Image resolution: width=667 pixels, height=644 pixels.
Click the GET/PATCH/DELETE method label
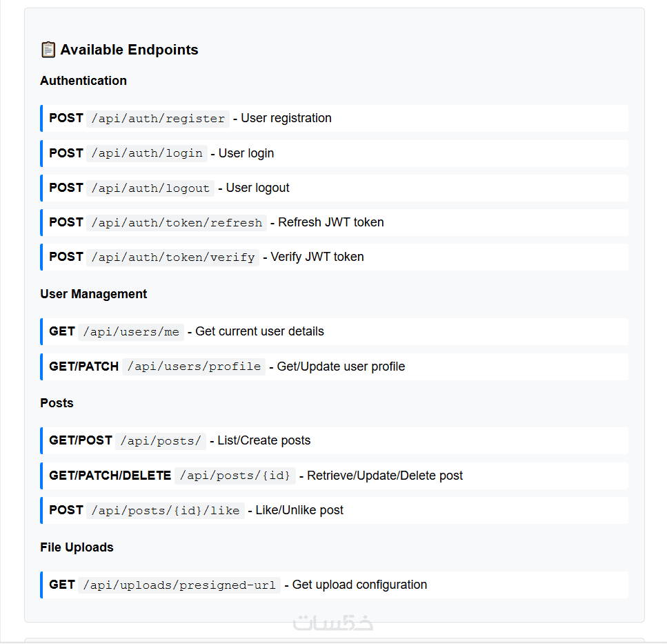point(110,476)
